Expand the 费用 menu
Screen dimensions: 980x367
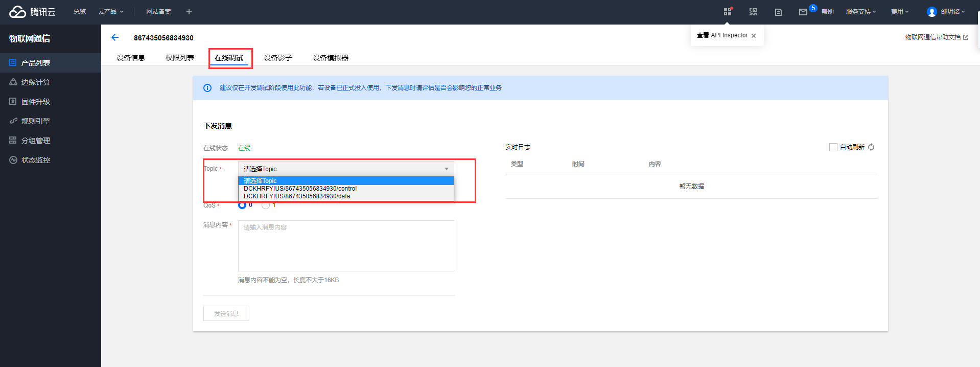900,12
